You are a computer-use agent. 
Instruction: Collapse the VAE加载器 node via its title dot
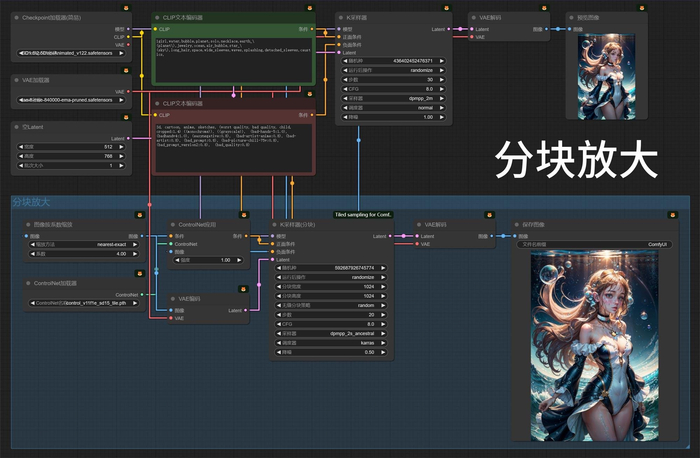tap(17, 80)
